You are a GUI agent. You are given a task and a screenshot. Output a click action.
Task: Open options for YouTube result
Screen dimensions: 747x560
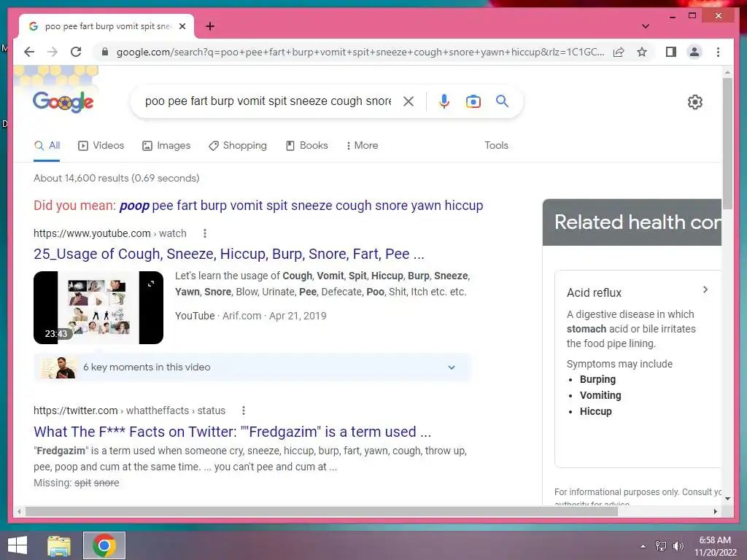(x=204, y=233)
